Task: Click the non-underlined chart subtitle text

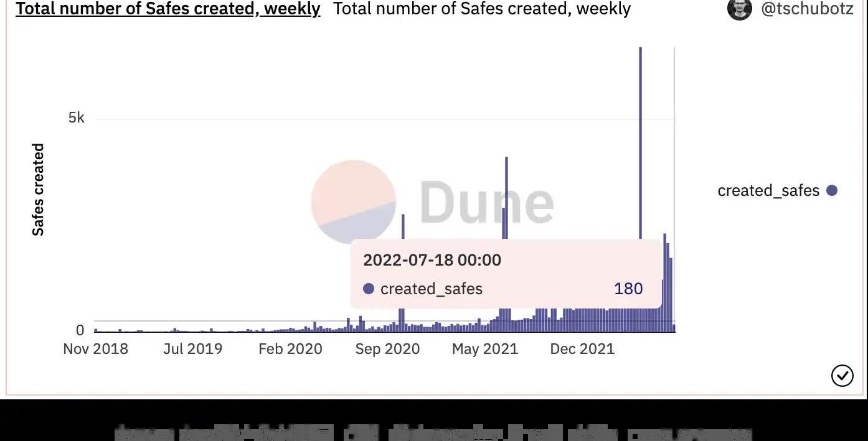Action: tap(481, 9)
